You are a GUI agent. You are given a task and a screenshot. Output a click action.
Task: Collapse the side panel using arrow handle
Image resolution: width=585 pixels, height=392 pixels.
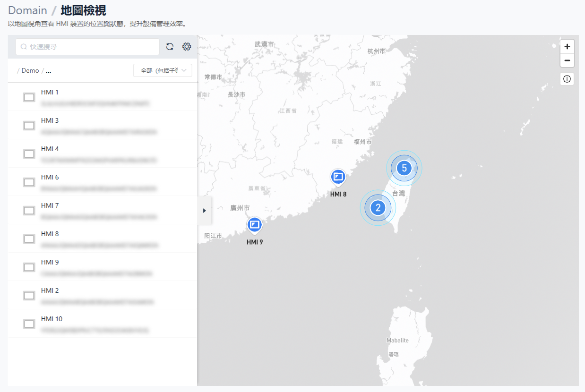(205, 211)
